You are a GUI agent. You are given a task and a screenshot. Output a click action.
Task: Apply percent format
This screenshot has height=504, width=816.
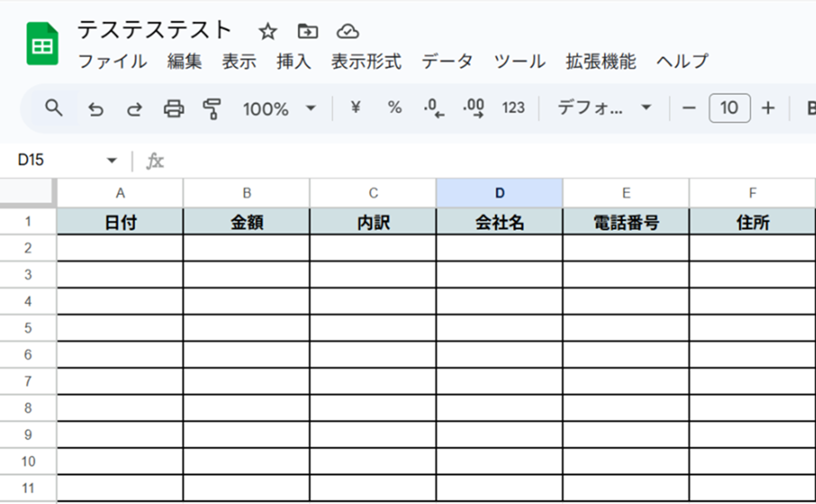coord(394,108)
